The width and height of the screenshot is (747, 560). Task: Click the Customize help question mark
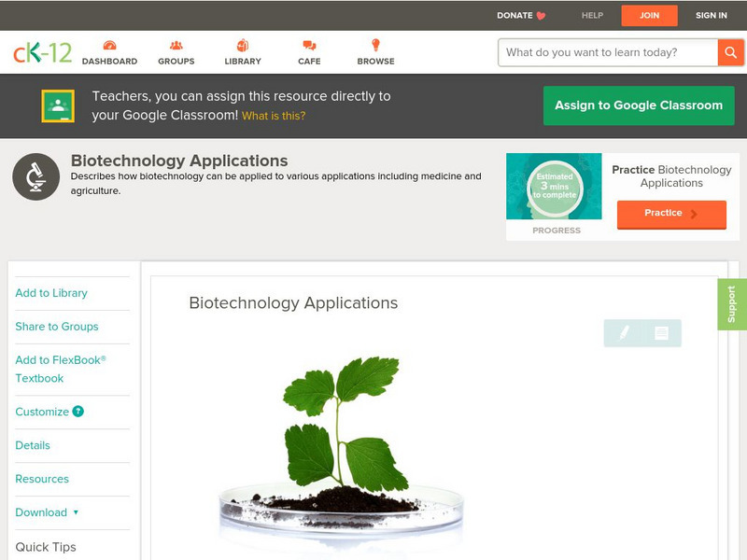coord(78,412)
